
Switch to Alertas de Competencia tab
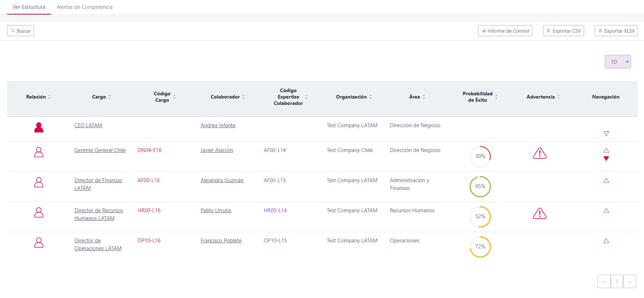coord(84,7)
